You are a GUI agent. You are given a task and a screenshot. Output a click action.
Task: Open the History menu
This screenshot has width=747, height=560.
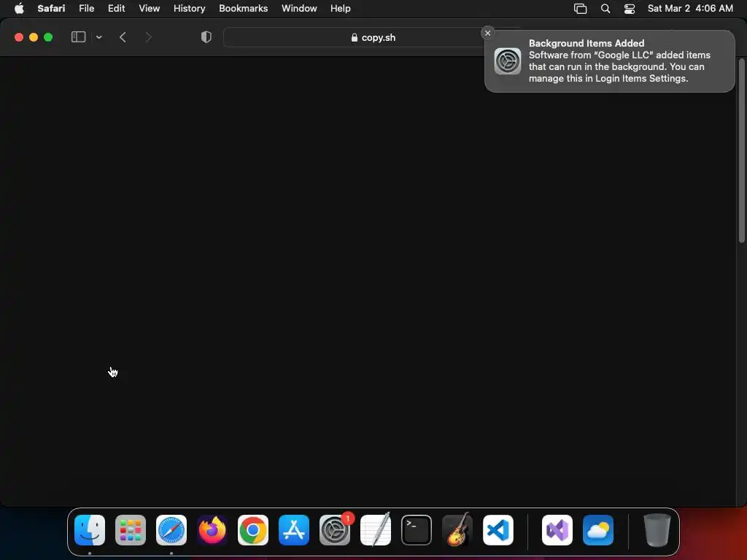[x=189, y=9]
